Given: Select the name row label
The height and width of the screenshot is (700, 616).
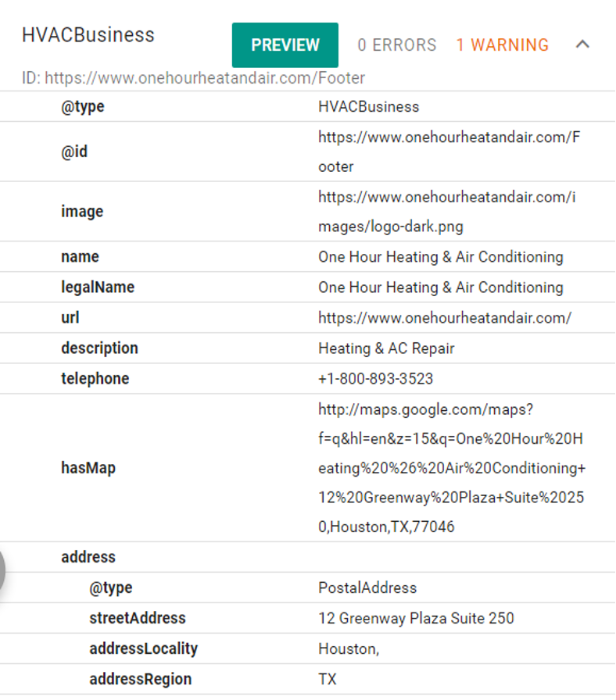Looking at the screenshot, I should click(80, 257).
